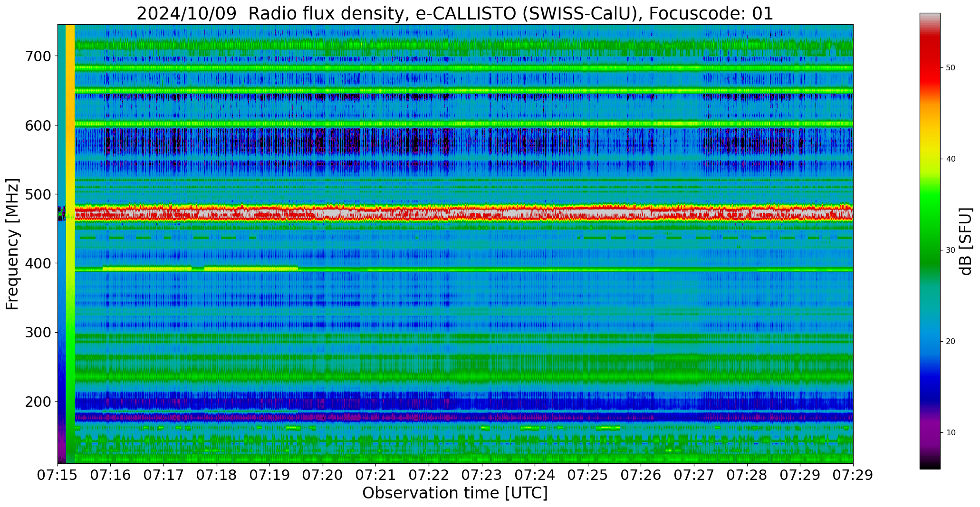980x507 pixels.
Task: Click the 07:22 time tick label
Action: click(x=429, y=475)
